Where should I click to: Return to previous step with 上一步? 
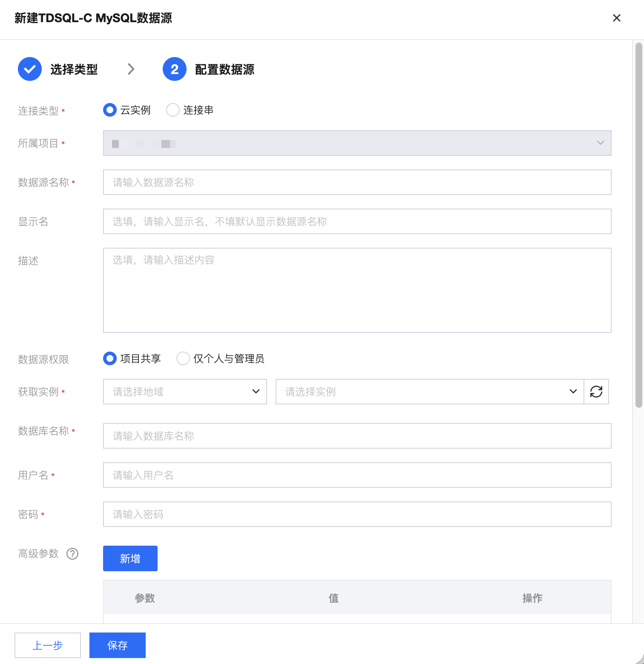(x=48, y=645)
